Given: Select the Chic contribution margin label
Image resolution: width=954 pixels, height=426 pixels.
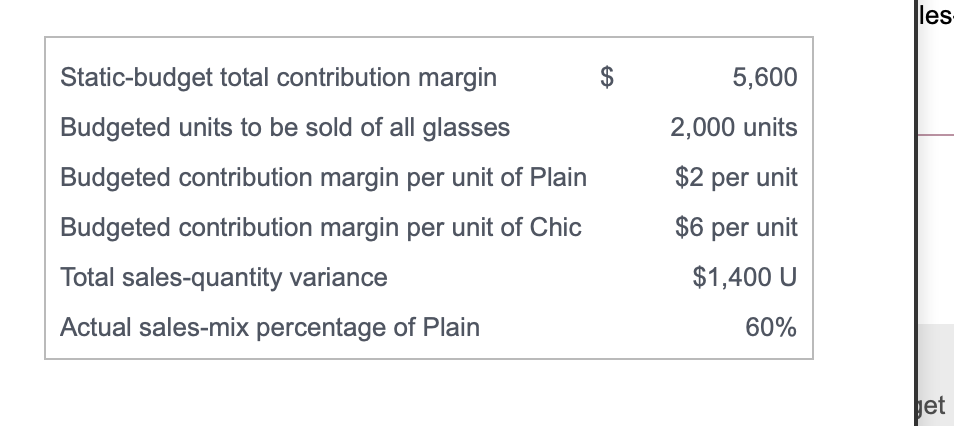Looking at the screenshot, I should click(x=321, y=228).
